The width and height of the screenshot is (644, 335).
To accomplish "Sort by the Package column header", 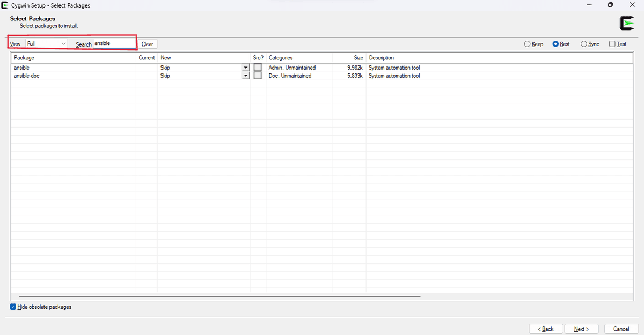I will pos(73,57).
